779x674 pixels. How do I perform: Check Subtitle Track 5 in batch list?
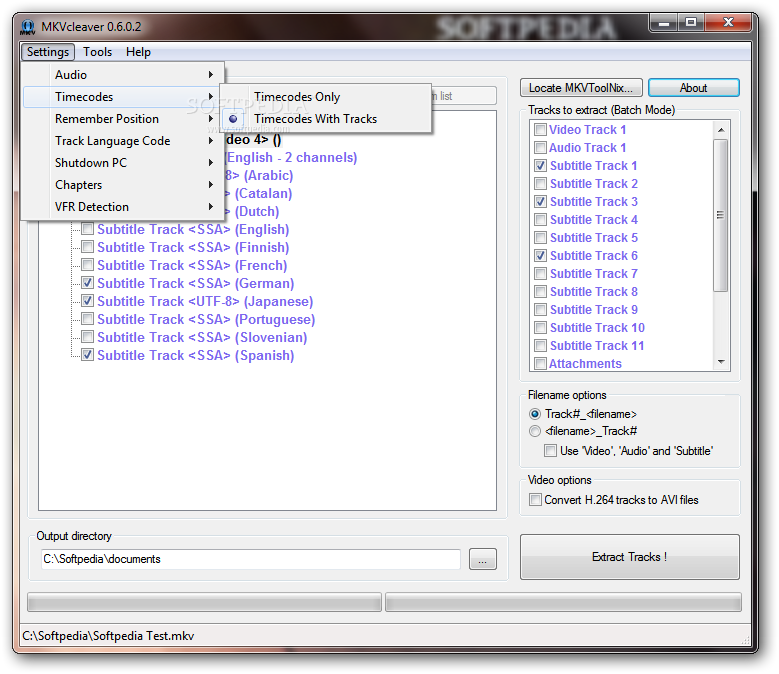tap(541, 237)
